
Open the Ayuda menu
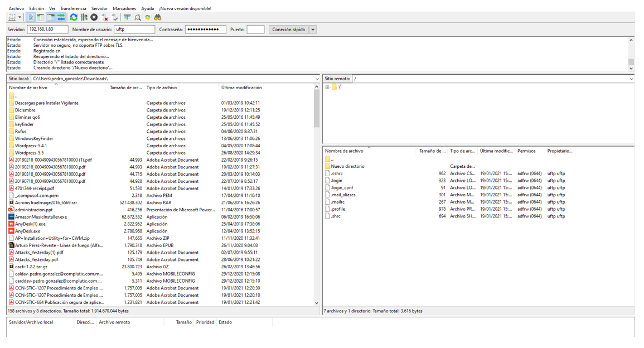click(147, 8)
